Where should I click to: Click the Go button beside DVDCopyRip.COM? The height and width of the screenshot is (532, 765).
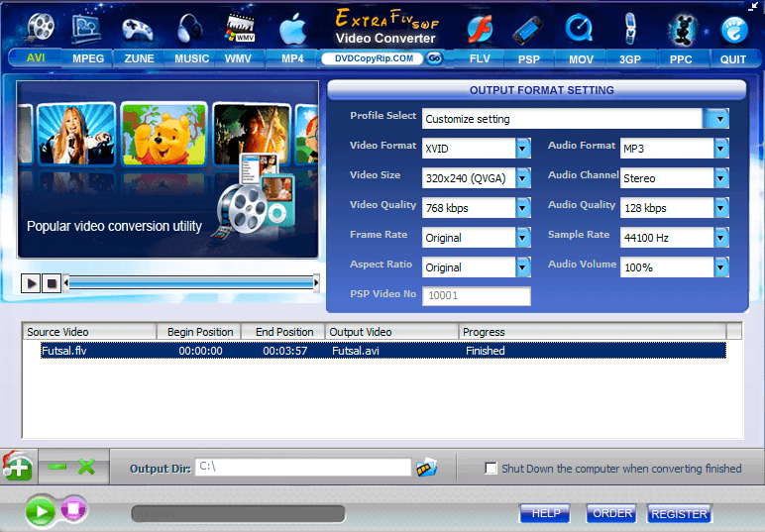pyautogui.click(x=434, y=58)
